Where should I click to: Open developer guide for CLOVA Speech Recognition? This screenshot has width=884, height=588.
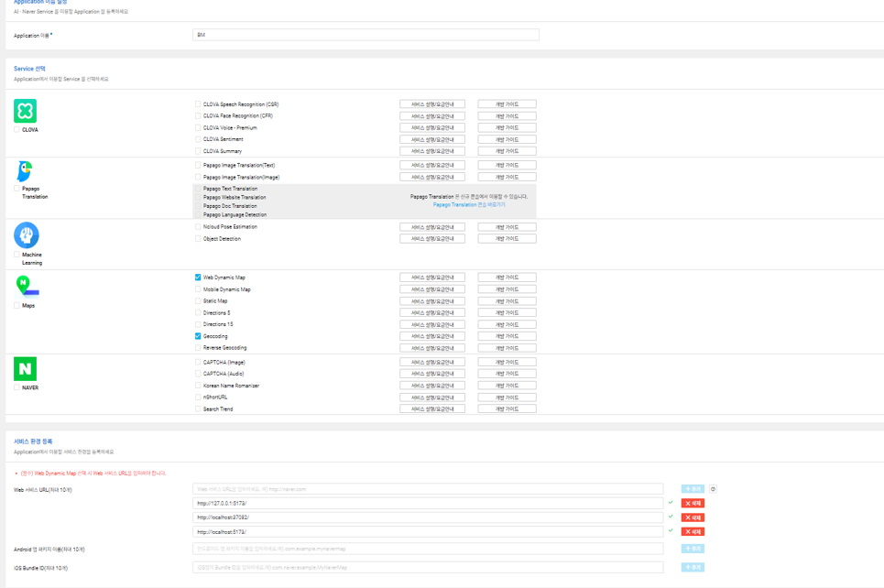[507, 104]
